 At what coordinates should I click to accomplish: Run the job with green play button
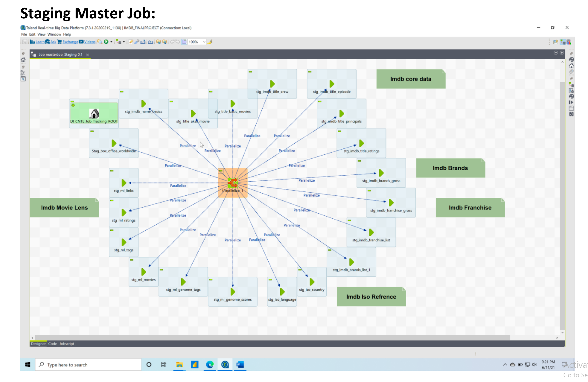[106, 42]
